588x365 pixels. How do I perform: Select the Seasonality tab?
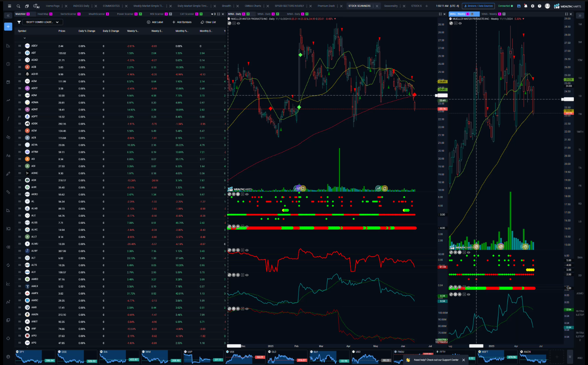coord(391,6)
